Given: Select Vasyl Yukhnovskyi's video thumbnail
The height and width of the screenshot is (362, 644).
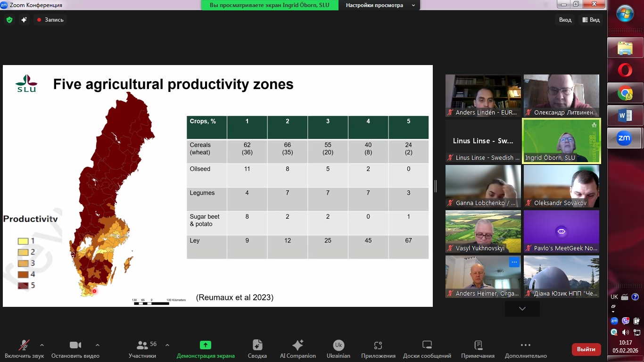Looking at the screenshot, I should 483,231.
